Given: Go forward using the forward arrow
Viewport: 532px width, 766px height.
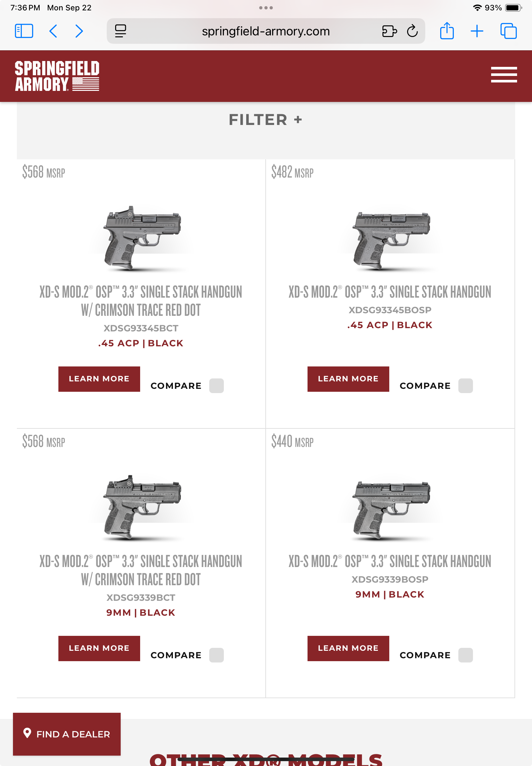Looking at the screenshot, I should [79, 31].
